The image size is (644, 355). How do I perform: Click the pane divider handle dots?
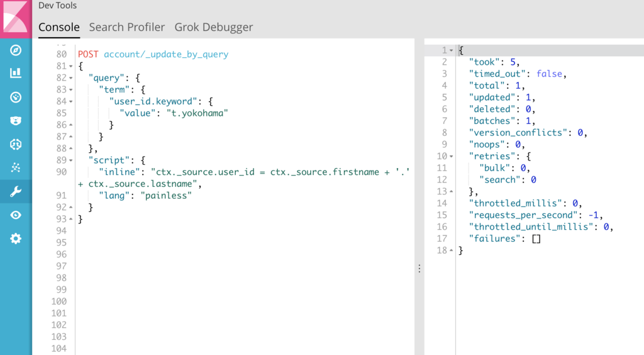pos(419,269)
